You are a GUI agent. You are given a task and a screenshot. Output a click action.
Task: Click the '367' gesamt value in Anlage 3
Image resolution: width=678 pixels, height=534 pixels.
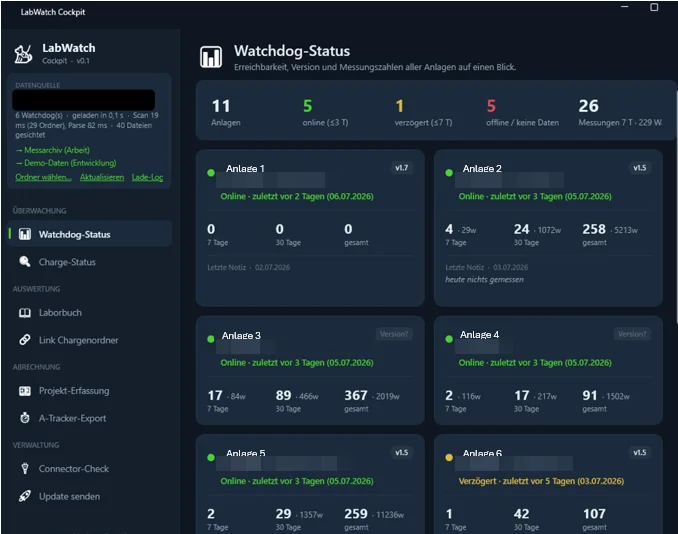coord(355,395)
